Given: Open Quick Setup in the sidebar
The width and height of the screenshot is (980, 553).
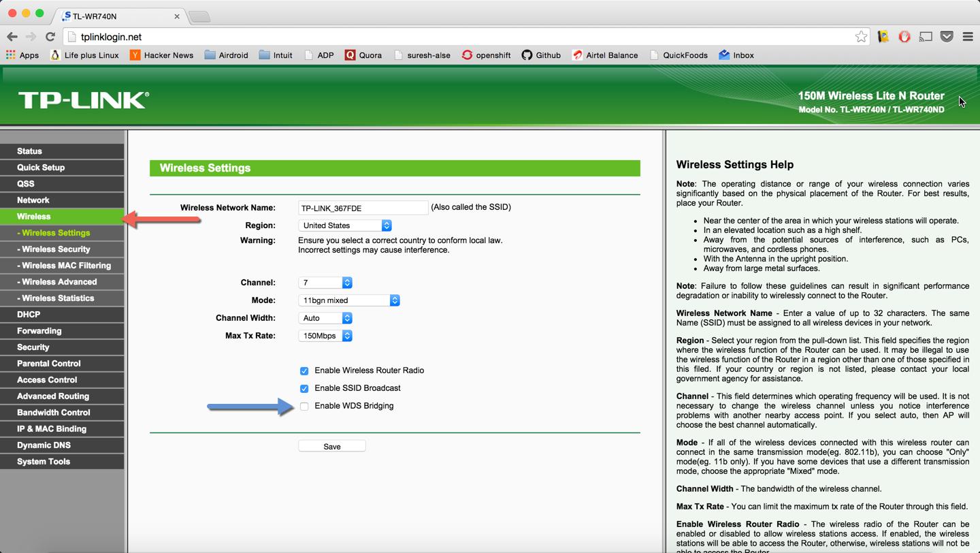Looking at the screenshot, I should click(x=62, y=168).
